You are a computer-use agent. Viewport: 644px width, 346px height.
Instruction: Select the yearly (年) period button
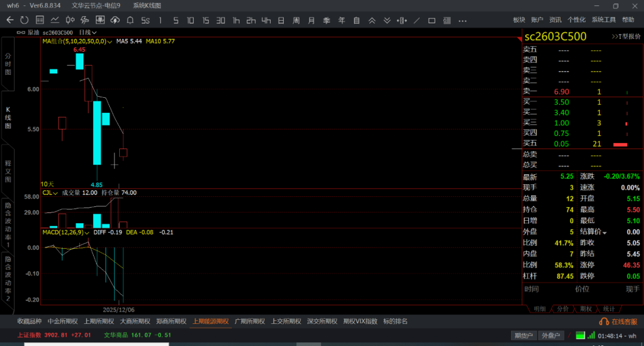[342, 20]
